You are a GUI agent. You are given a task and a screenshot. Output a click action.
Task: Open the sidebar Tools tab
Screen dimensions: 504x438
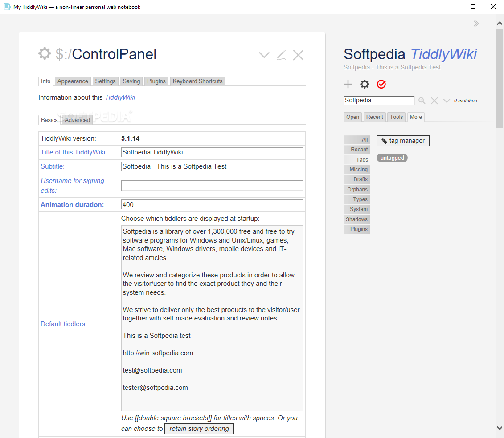click(396, 117)
